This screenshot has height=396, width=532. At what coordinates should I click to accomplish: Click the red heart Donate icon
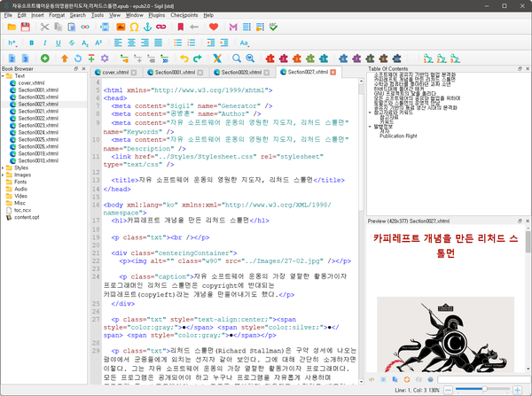(x=213, y=27)
